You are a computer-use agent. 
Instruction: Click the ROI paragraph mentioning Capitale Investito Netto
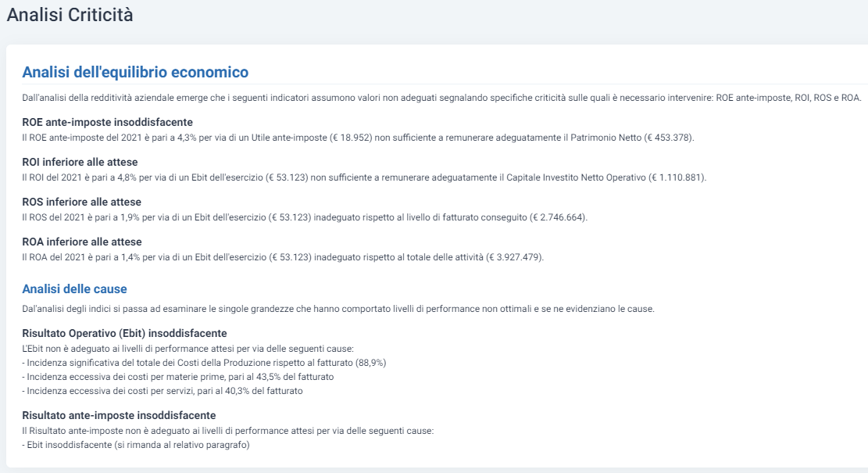(364, 177)
